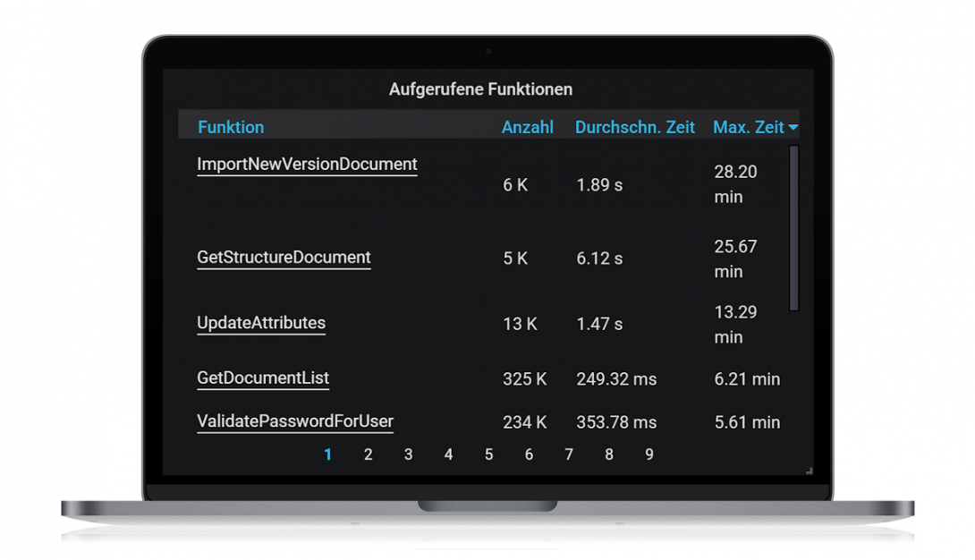Go to page 1 of the table
Screen dimensions: 975x560
point(327,455)
